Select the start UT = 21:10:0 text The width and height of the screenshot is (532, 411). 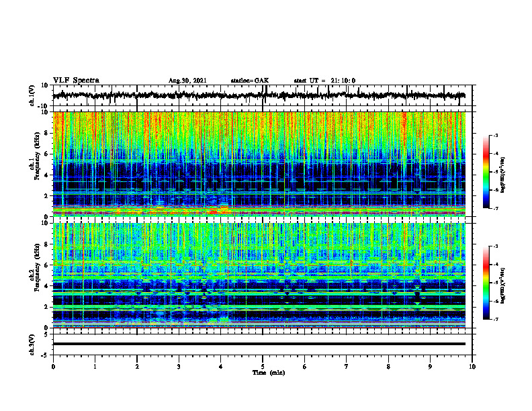click(324, 81)
